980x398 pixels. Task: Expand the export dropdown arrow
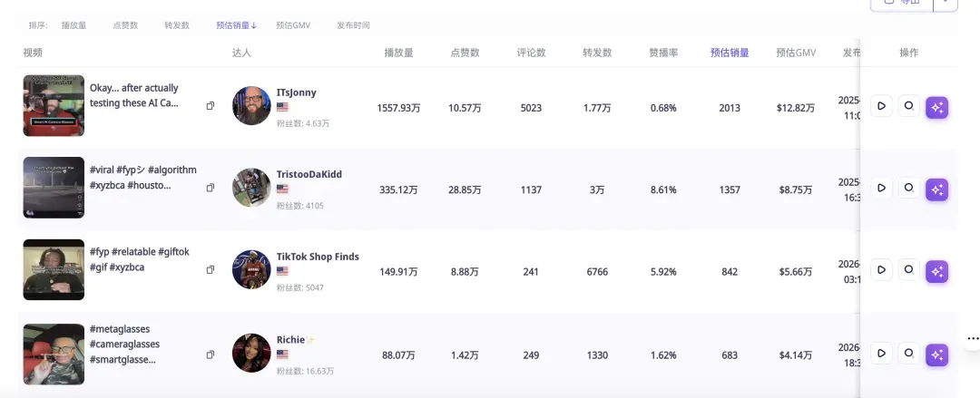946,4
